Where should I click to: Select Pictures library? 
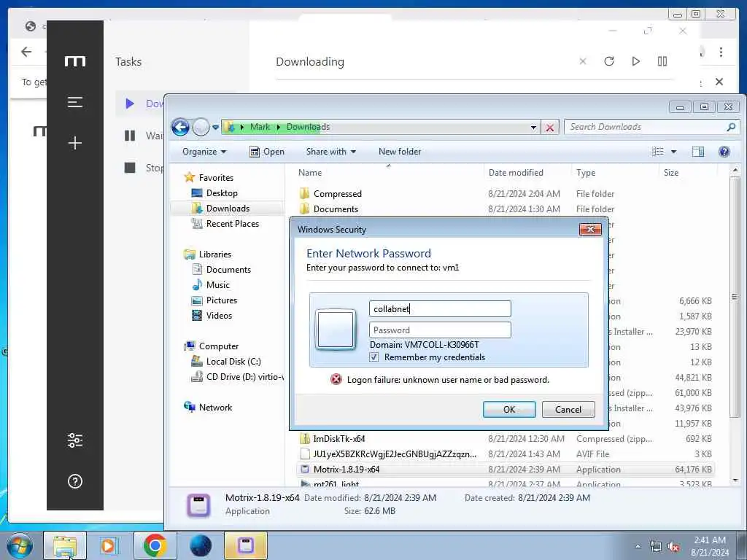[x=222, y=300]
